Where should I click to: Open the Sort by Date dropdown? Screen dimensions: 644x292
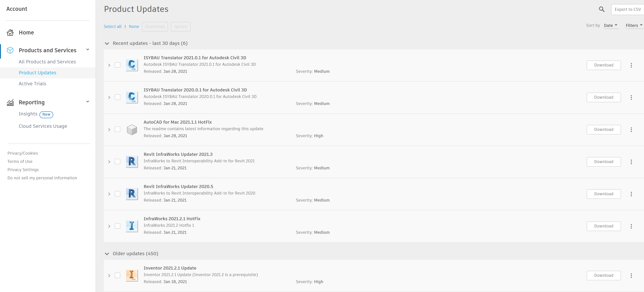(x=611, y=26)
